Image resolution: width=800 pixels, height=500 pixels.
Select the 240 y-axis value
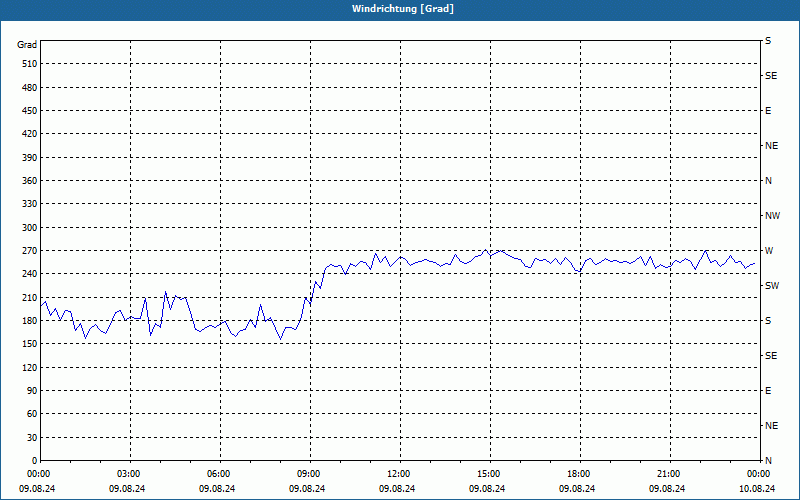[x=30, y=274]
